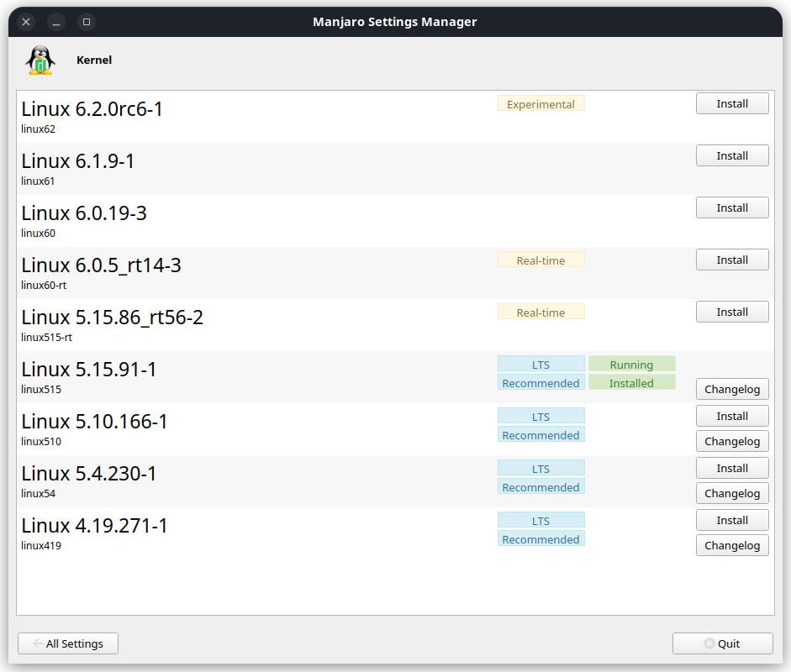
Task: Click the Real-time tag on linux60-rt
Action: pyautogui.click(x=541, y=260)
